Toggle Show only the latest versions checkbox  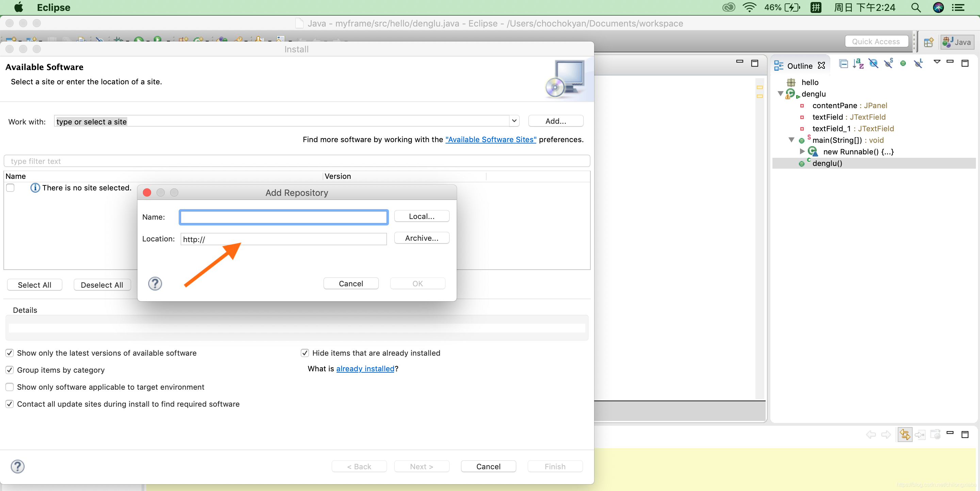click(10, 353)
